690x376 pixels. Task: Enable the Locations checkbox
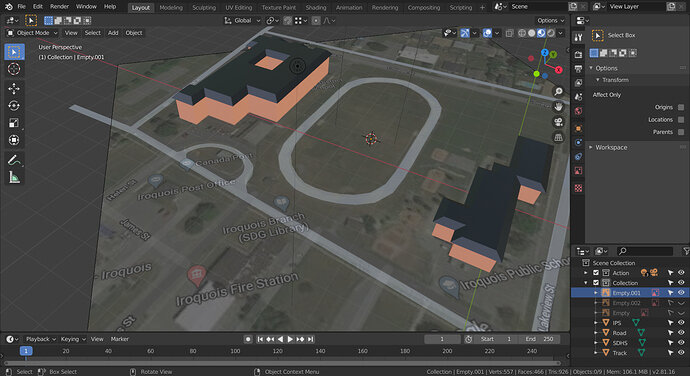tap(681, 119)
